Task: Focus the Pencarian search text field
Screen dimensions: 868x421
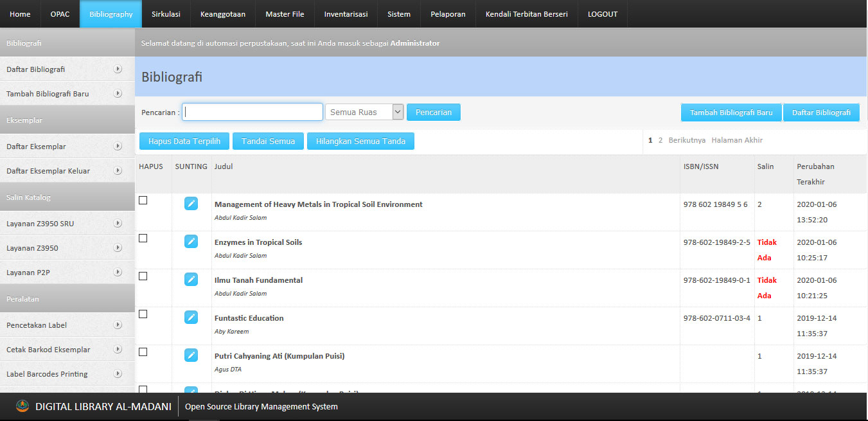Action: [x=252, y=112]
